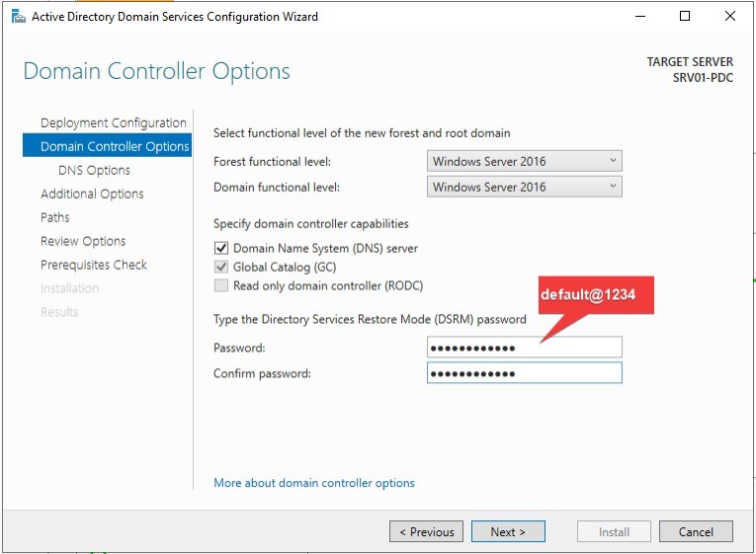
Task: Click the Read only domain controller checkbox
Action: coord(221,286)
